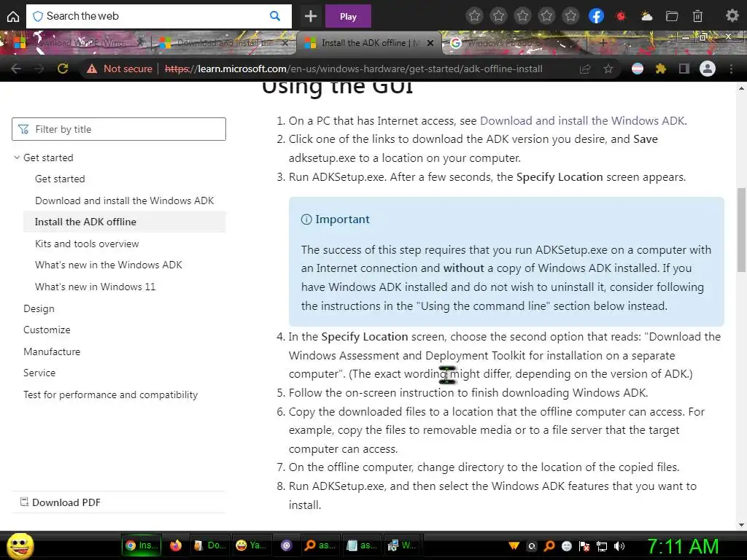Click the Important note heading
The height and width of the screenshot is (560, 747).
[342, 219]
